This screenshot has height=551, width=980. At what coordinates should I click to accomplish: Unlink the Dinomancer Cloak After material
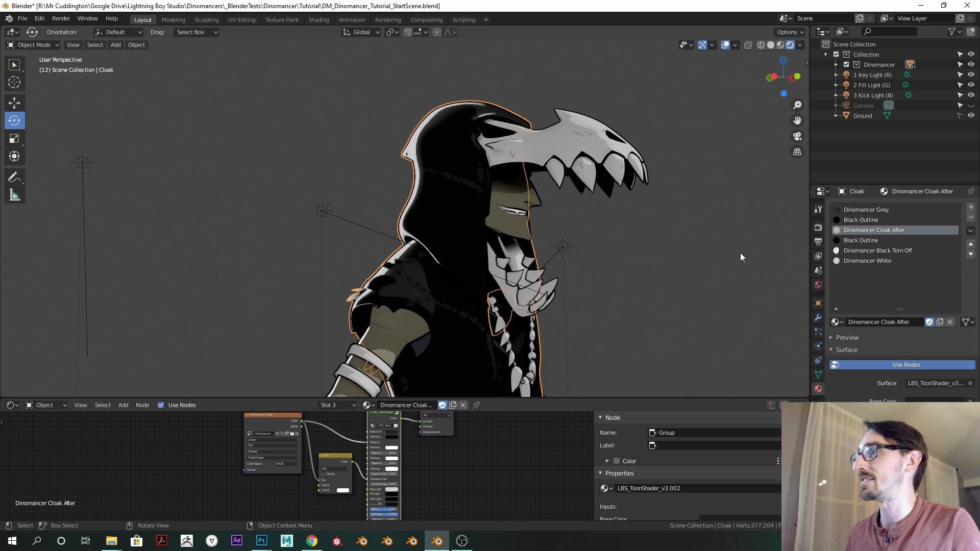pos(950,322)
